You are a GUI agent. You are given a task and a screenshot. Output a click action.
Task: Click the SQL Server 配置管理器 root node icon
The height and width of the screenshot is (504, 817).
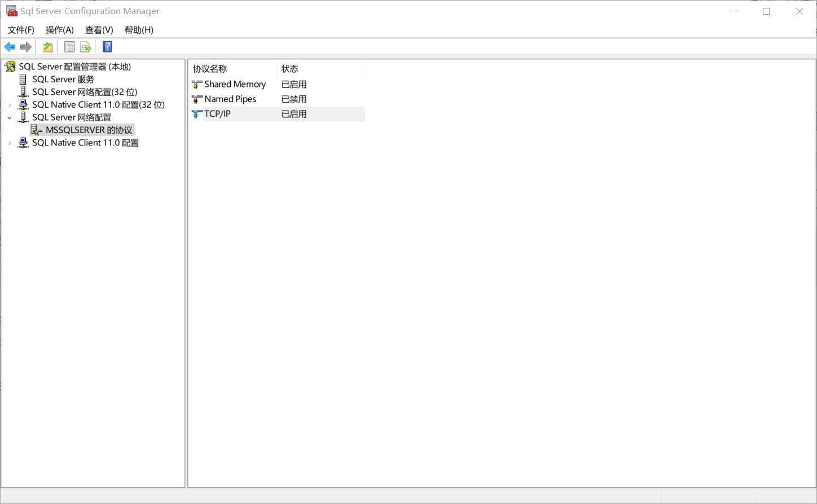tap(10, 67)
